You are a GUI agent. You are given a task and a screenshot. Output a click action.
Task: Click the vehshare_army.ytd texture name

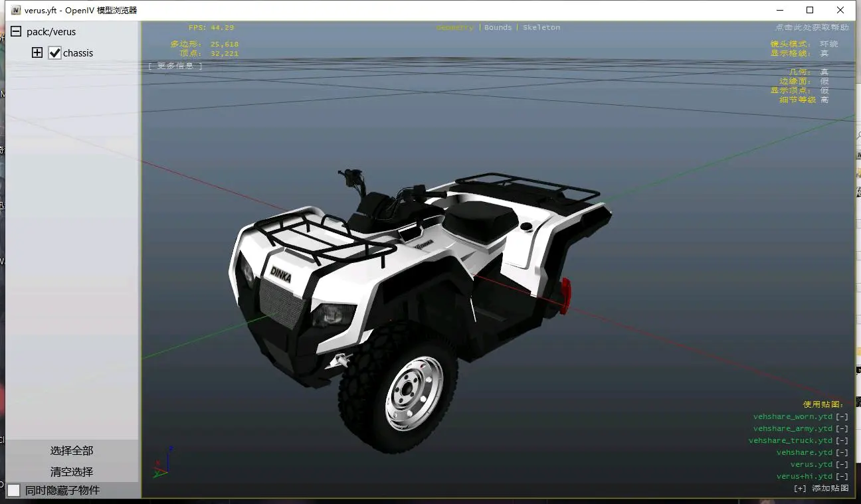coord(793,429)
